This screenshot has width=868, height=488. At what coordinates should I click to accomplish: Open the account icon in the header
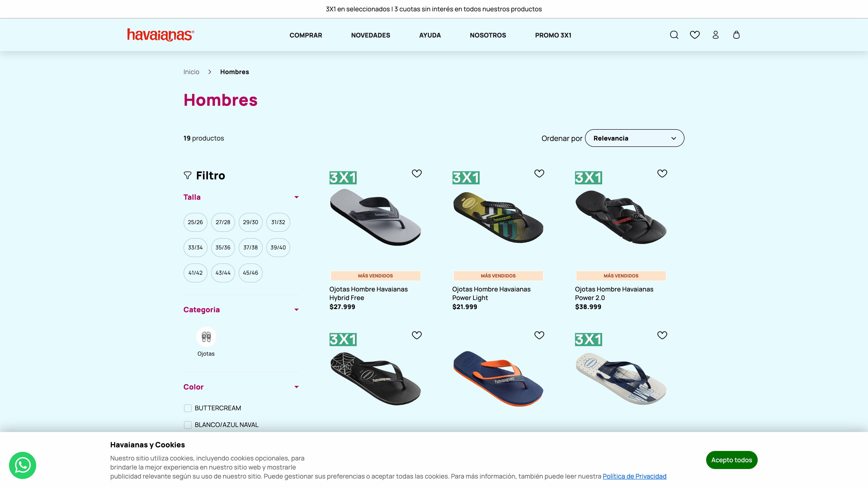click(x=715, y=35)
